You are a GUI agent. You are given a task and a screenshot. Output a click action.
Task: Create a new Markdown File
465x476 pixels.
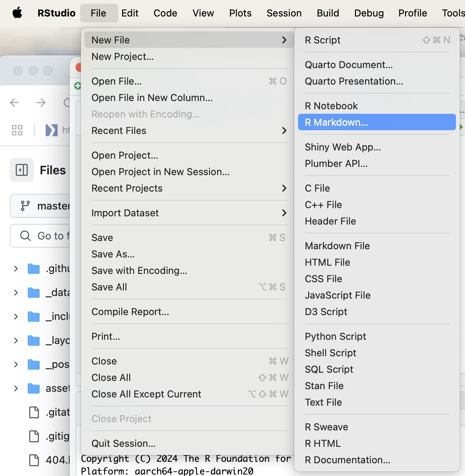[x=377, y=246]
